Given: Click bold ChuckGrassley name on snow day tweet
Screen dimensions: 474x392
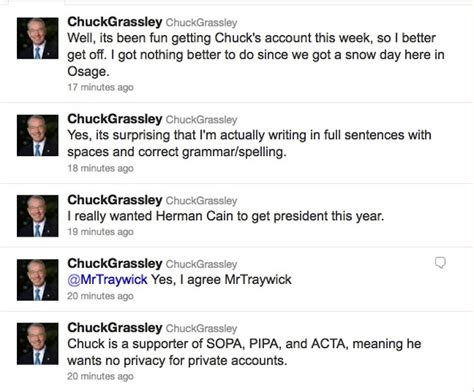Looking at the screenshot, I should click(115, 22).
